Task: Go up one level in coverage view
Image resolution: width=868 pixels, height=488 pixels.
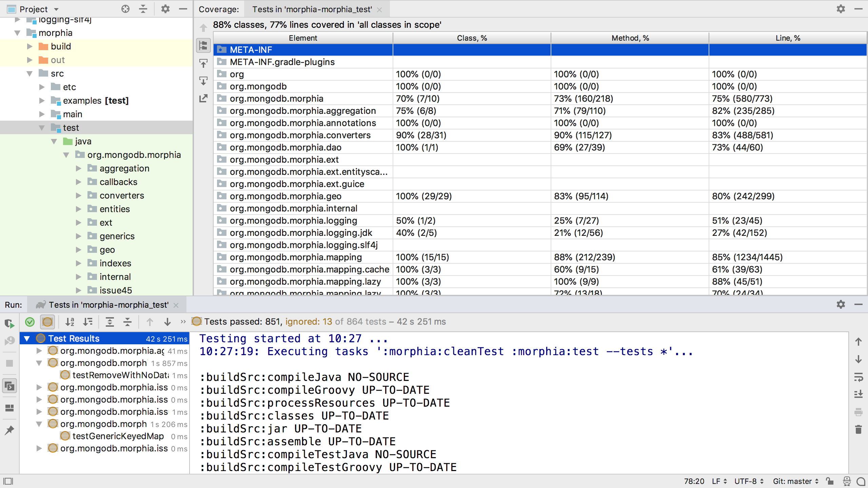Action: pyautogui.click(x=203, y=27)
